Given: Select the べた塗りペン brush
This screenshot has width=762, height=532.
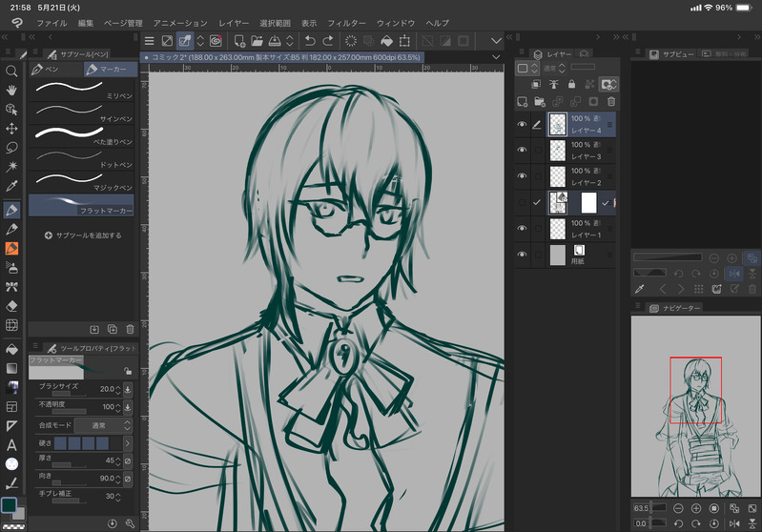Looking at the screenshot, I should pyautogui.click(x=81, y=136).
